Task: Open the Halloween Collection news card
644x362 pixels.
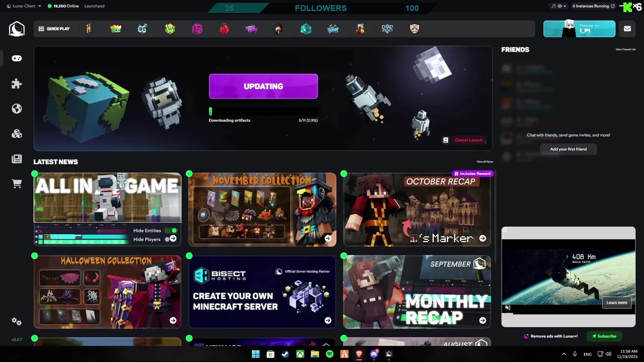Action: pyautogui.click(x=107, y=292)
